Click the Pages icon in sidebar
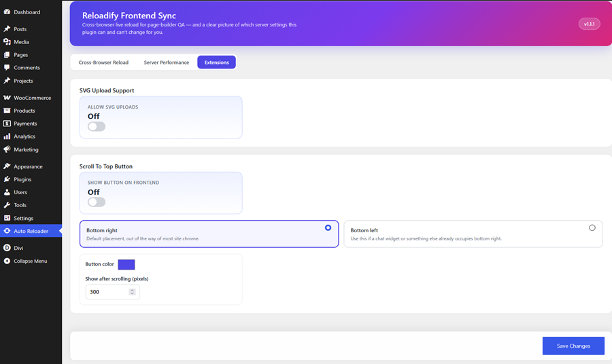 tap(7, 54)
